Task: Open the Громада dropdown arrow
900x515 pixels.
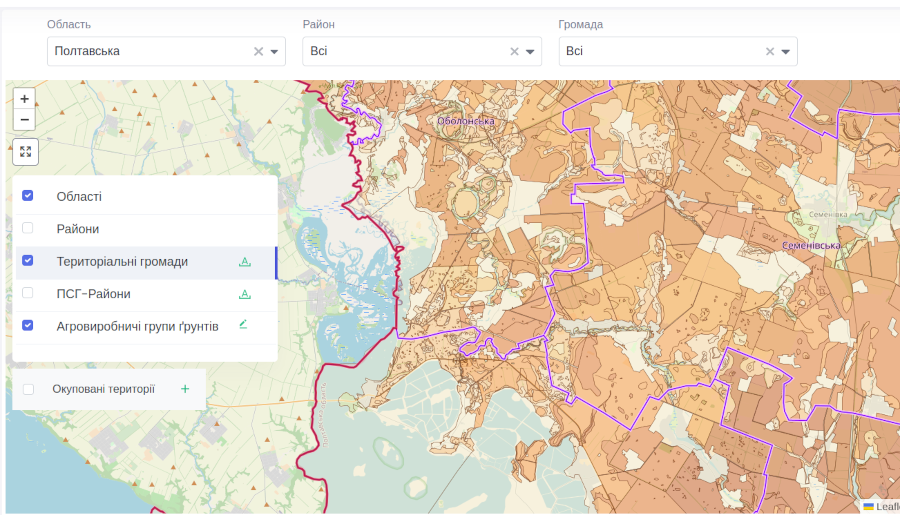Action: [786, 51]
